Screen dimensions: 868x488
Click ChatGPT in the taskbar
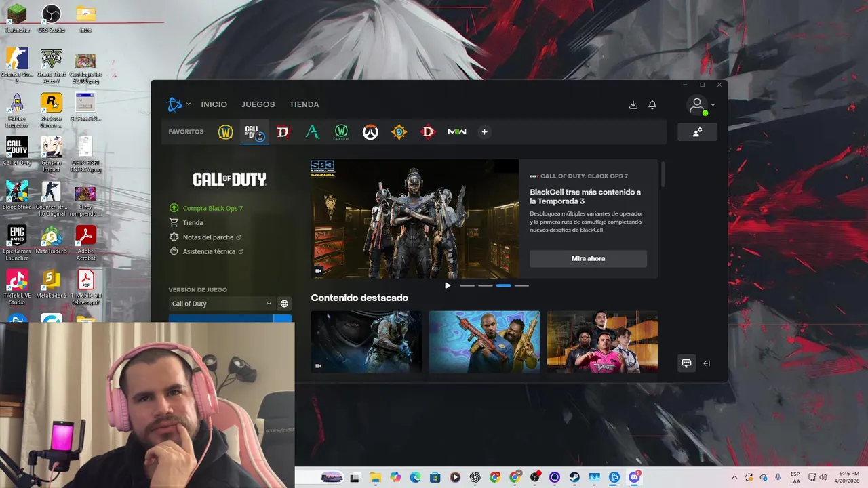coord(475,477)
